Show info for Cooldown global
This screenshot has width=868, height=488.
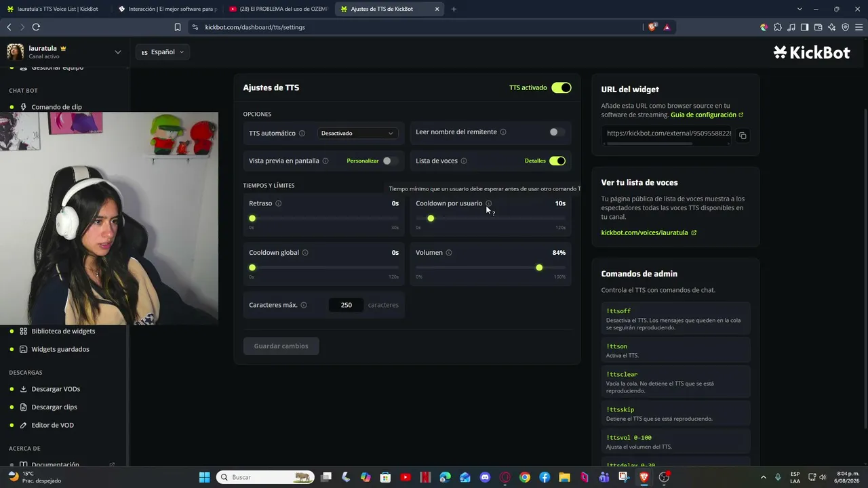(x=305, y=253)
